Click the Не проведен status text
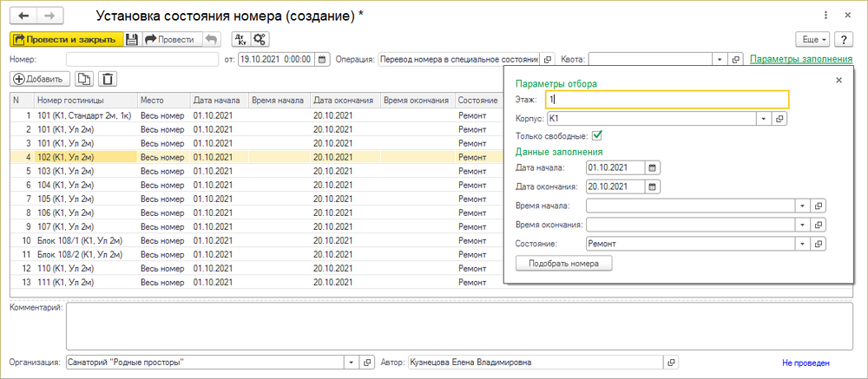Viewport: 868px width, 379px height. pos(806,363)
